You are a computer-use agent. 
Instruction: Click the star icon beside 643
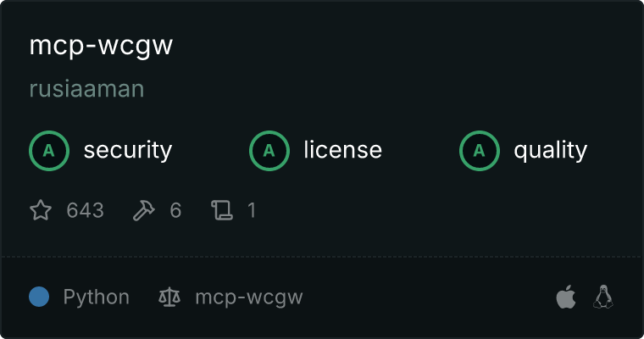(41, 210)
